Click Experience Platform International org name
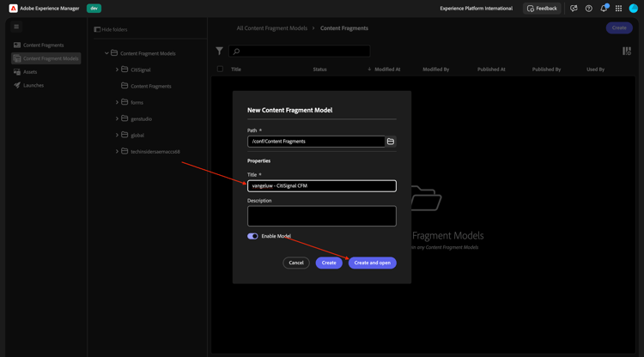Viewport: 644px width, 357px height. click(476, 9)
